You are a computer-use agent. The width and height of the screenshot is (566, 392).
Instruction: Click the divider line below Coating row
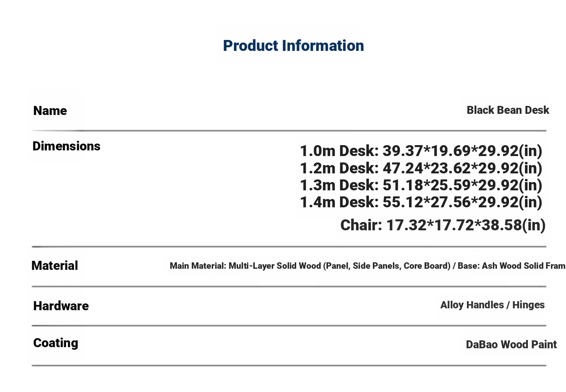coord(289,366)
